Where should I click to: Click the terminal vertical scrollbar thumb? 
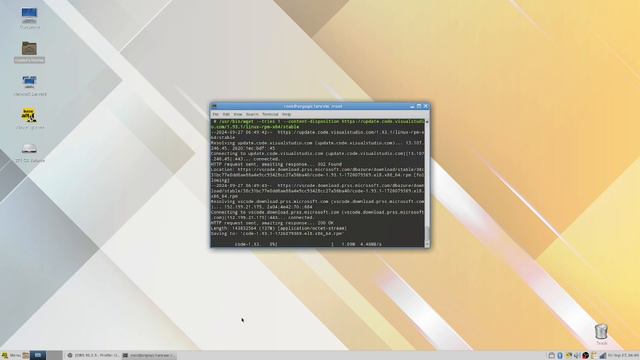pos(427,232)
